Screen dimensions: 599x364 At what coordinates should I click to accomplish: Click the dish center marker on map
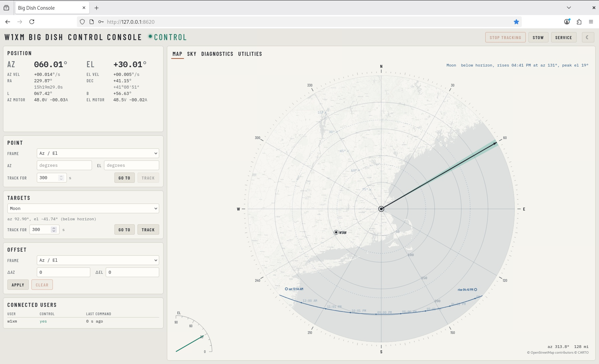[381, 209]
